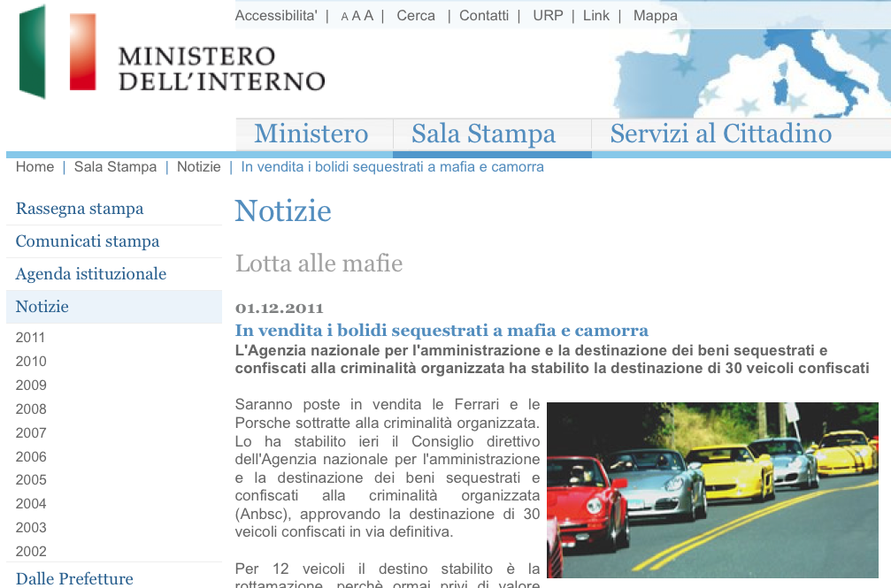The height and width of the screenshot is (588, 891).
Task: Switch to the Servizi al Cittadino tab
Action: (721, 134)
